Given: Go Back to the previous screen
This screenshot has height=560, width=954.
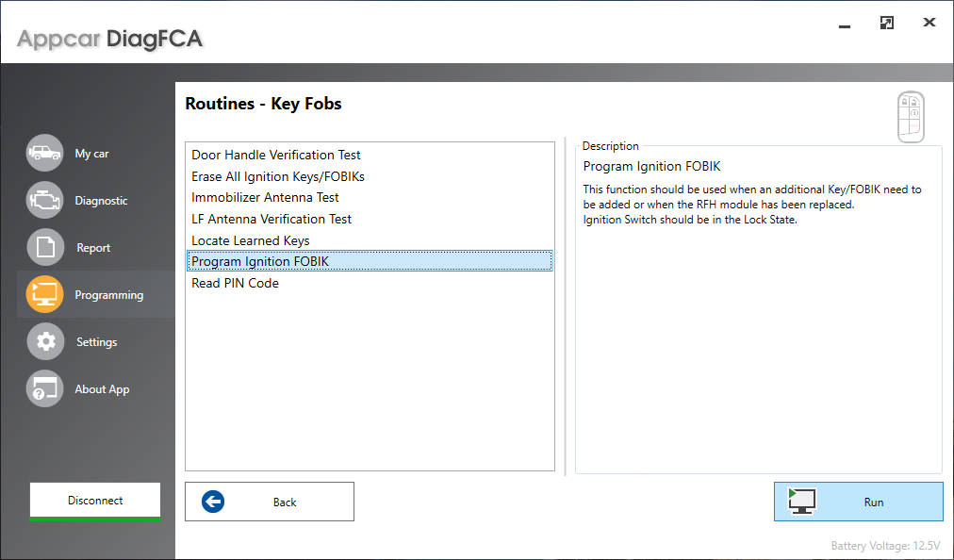Looking at the screenshot, I should tap(269, 501).
